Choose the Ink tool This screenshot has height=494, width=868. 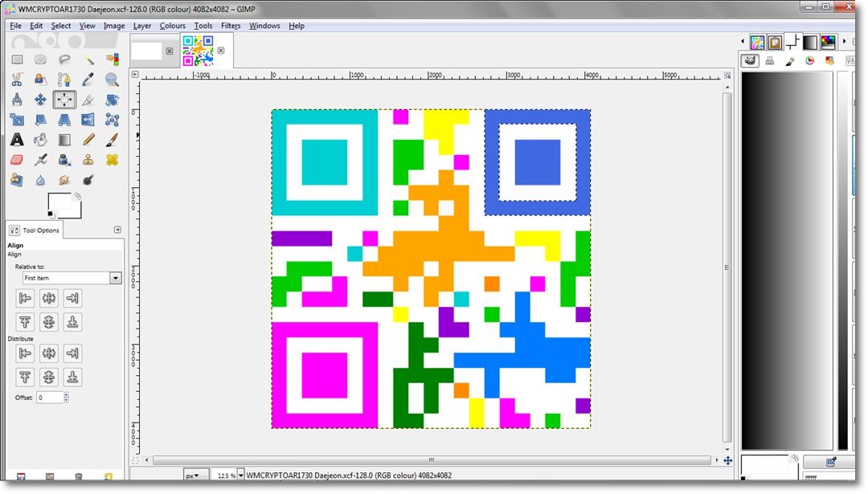64,160
